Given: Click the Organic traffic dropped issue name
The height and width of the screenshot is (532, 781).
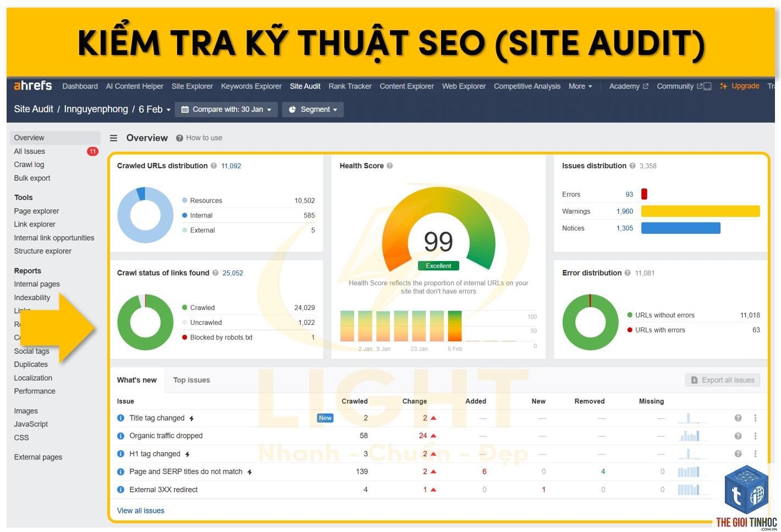Looking at the screenshot, I should click(x=166, y=436).
